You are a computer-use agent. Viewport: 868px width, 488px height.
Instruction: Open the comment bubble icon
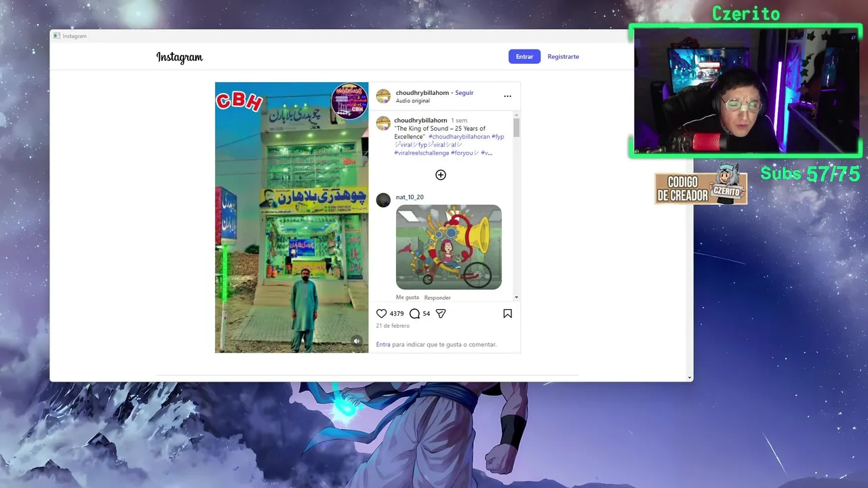(415, 314)
